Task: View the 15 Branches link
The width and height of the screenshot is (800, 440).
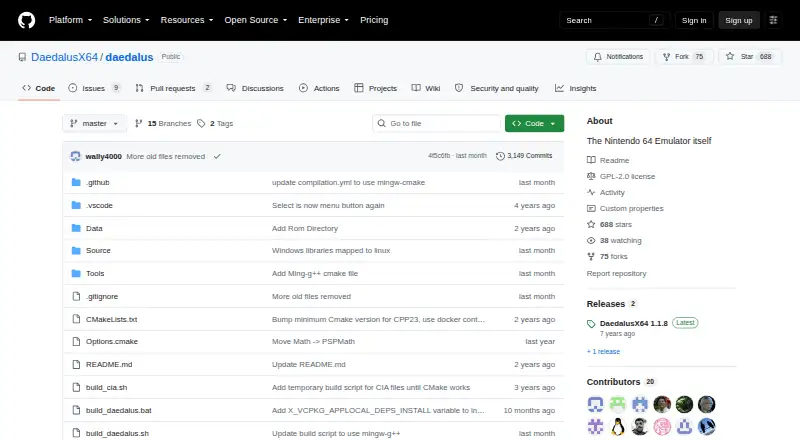Action: click(163, 124)
